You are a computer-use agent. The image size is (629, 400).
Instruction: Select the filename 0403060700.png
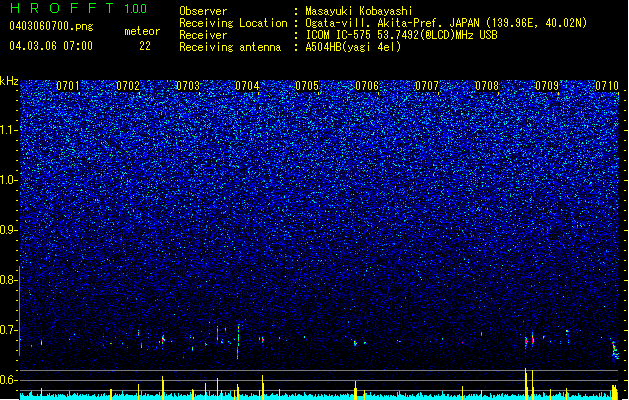(x=51, y=26)
